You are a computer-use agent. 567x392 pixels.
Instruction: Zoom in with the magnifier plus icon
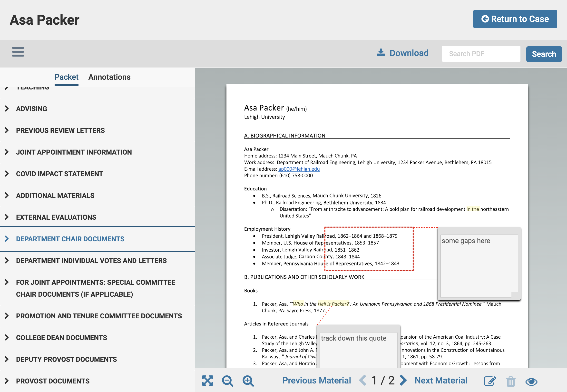coord(248,381)
